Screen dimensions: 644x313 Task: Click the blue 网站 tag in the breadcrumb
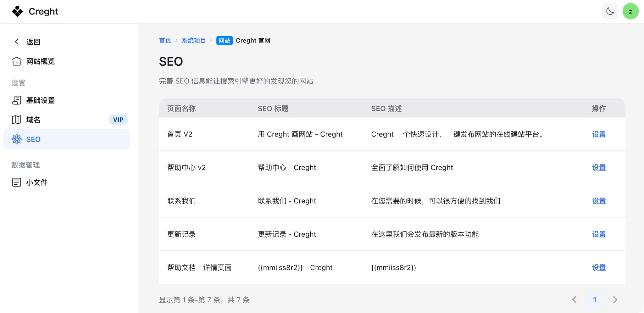(x=225, y=41)
